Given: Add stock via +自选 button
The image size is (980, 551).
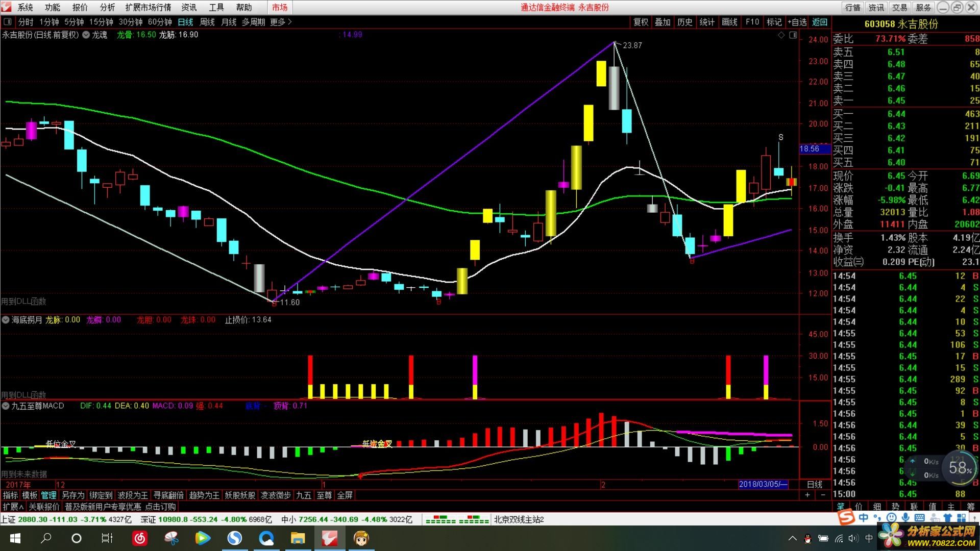Looking at the screenshot, I should point(797,22).
